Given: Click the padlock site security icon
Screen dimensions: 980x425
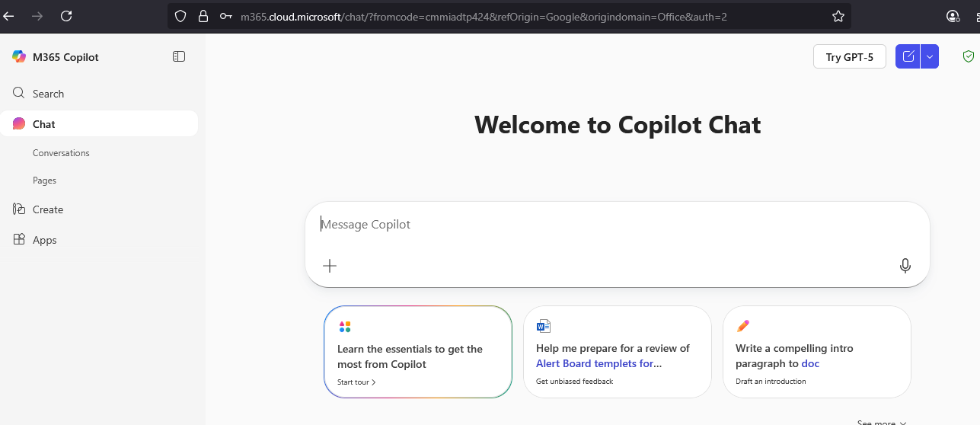Looking at the screenshot, I should coord(203,16).
